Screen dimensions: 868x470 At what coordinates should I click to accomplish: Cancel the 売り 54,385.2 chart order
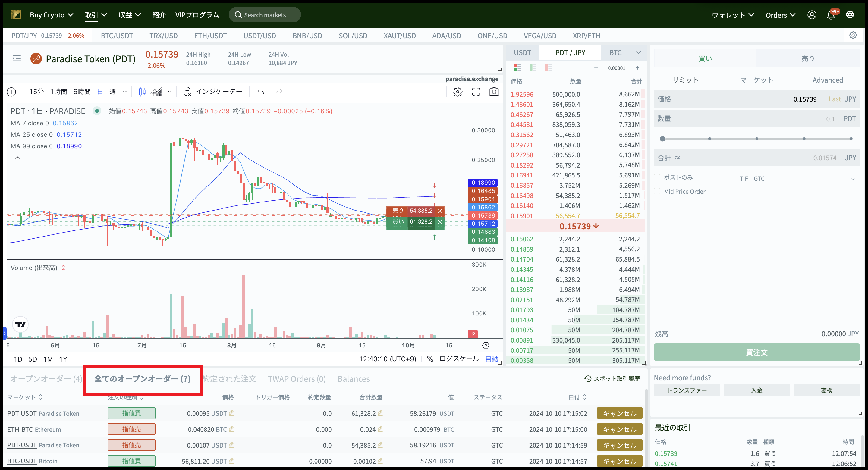(440, 211)
